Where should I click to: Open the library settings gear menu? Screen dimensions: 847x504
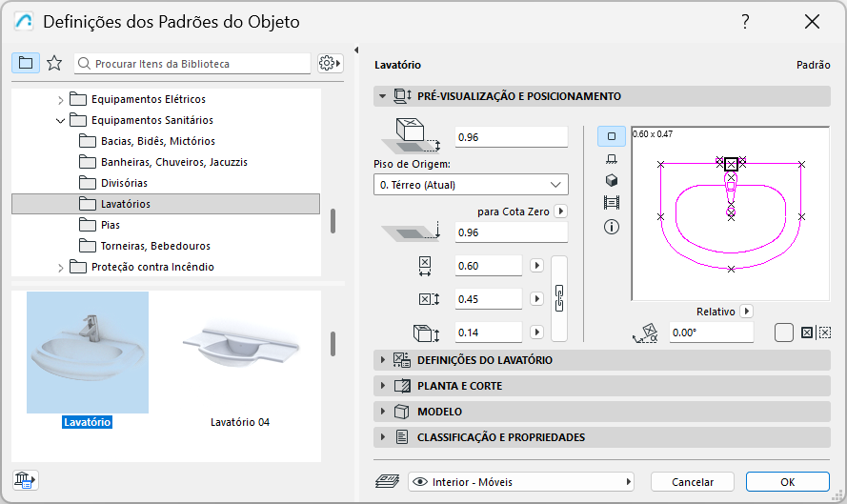(x=330, y=64)
